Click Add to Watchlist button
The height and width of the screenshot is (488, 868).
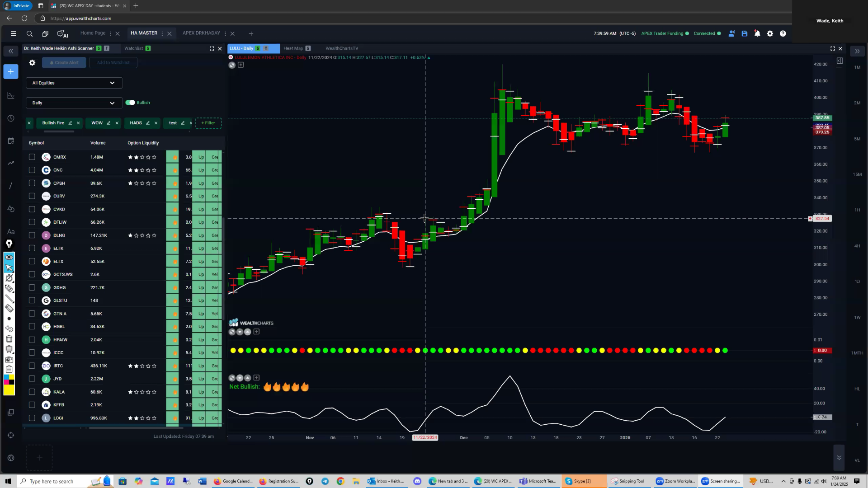pos(113,63)
